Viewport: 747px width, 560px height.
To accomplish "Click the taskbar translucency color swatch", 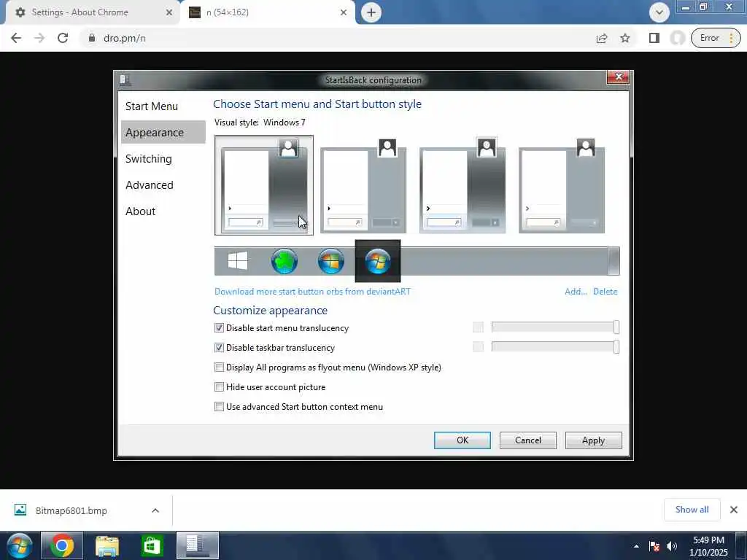I will tap(478, 346).
